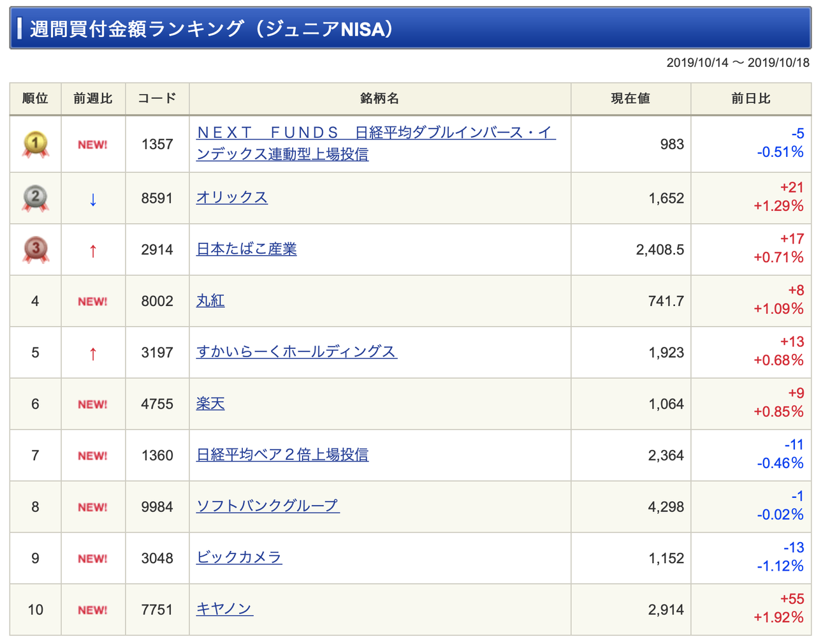Click the キヤノン stock link
The height and width of the screenshot is (644, 816).
pyautogui.click(x=224, y=609)
